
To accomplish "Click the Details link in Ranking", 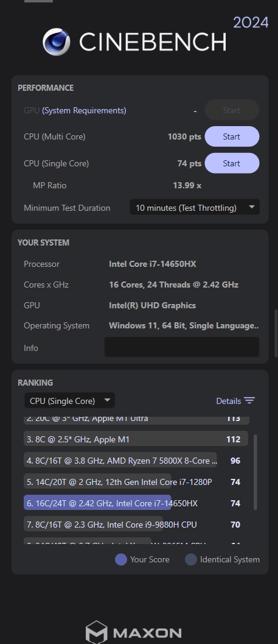I will (228, 401).
